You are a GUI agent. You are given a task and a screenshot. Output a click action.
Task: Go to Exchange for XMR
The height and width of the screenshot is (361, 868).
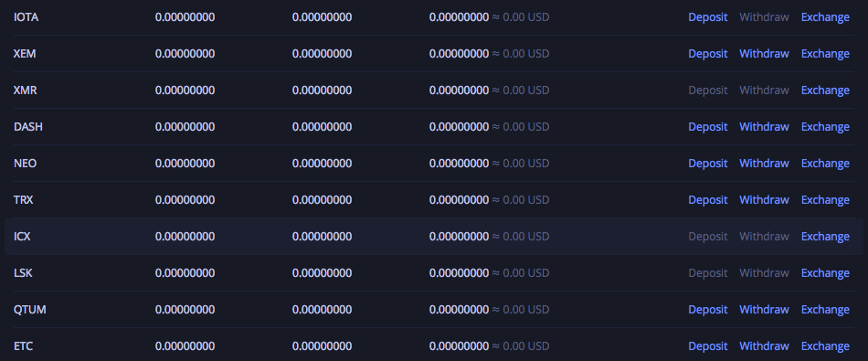pos(825,90)
